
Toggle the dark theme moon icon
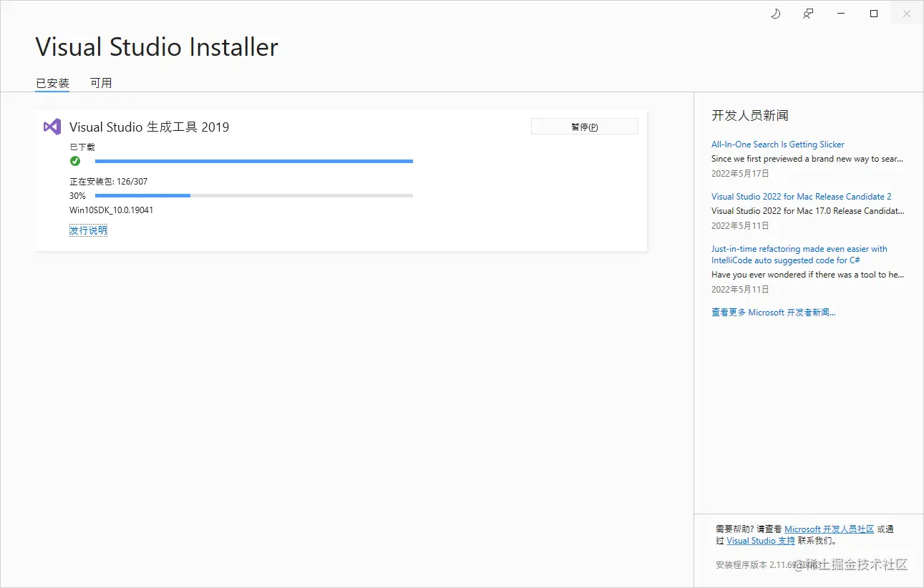(775, 13)
